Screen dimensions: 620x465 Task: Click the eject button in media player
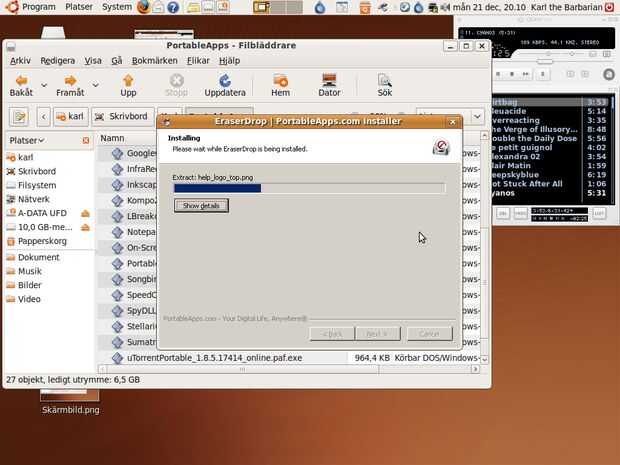click(x=543, y=74)
